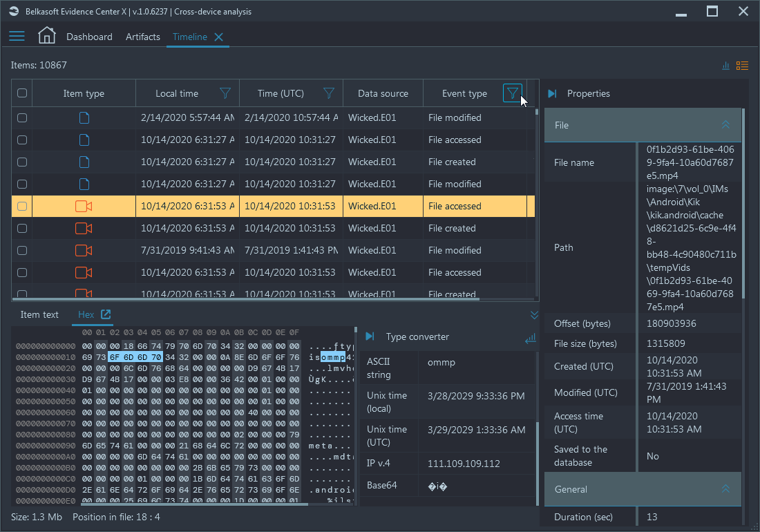Go to the Home screen icon

pos(47,35)
